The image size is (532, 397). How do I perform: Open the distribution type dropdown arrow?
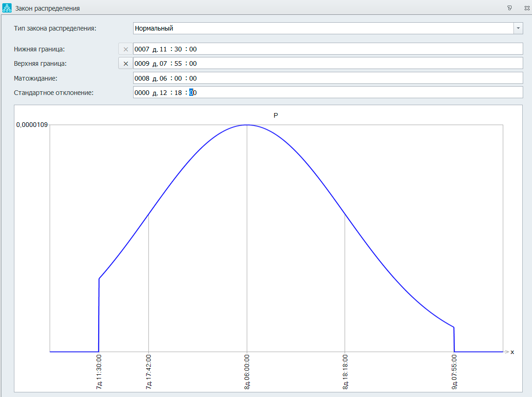coord(518,28)
